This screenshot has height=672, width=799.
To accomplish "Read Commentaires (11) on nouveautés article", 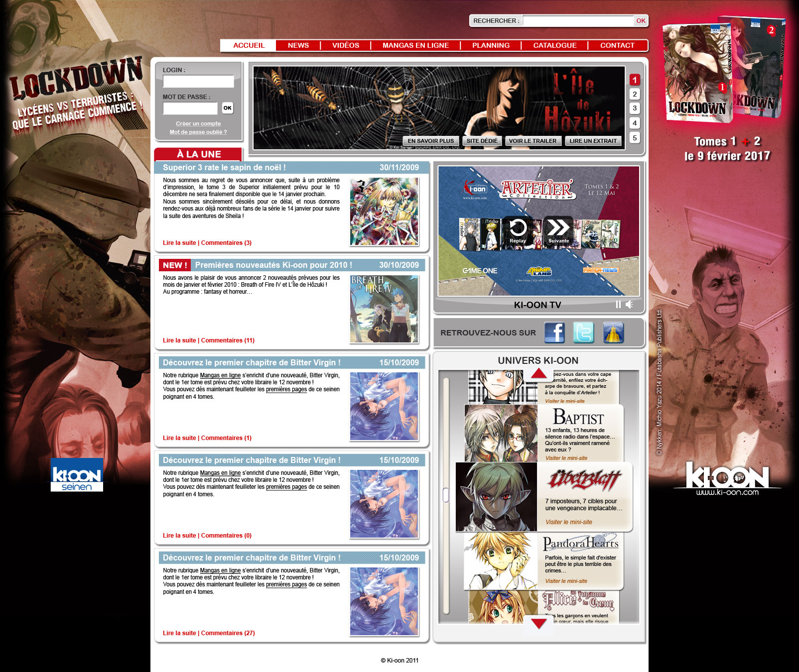I will tap(228, 340).
